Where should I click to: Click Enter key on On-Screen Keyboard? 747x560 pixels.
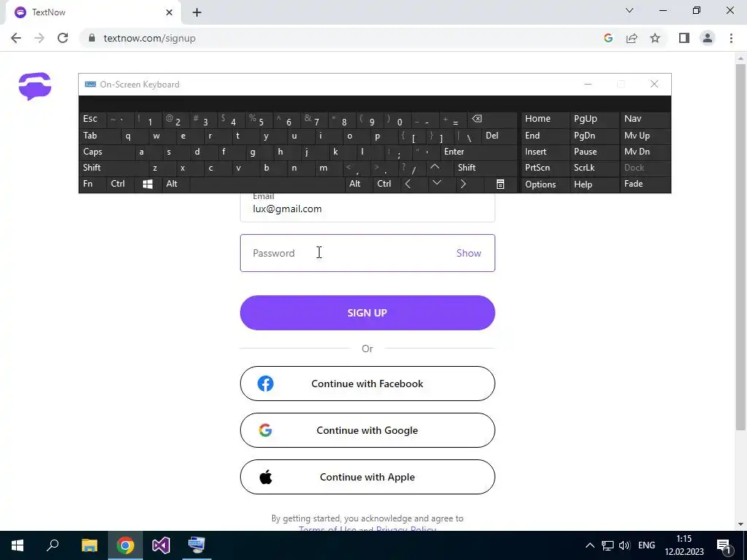(x=479, y=152)
